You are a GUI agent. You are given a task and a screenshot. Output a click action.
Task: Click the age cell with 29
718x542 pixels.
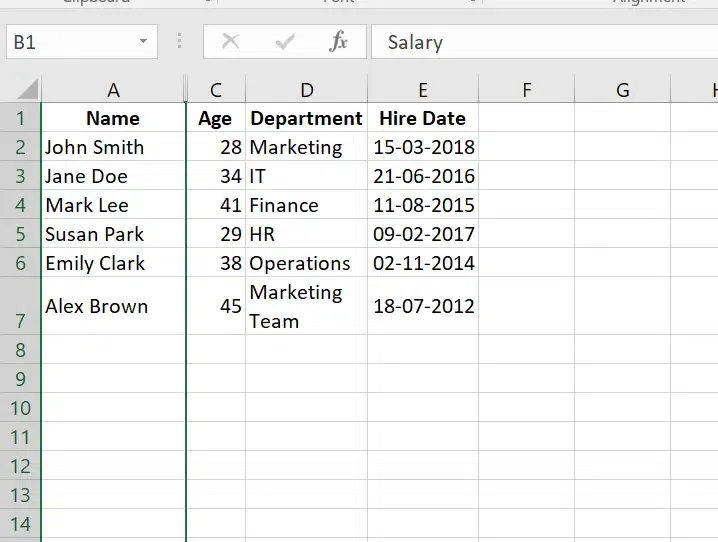click(x=216, y=233)
